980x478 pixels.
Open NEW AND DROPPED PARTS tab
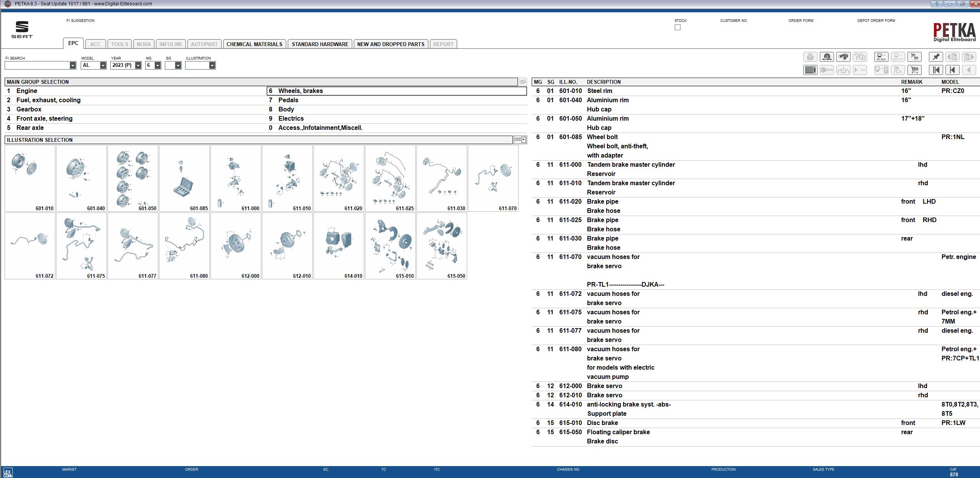pos(390,44)
